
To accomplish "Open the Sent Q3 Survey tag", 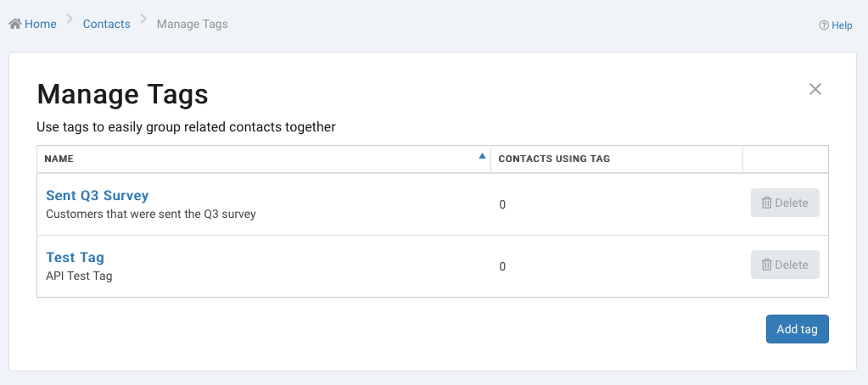I will pos(98,195).
